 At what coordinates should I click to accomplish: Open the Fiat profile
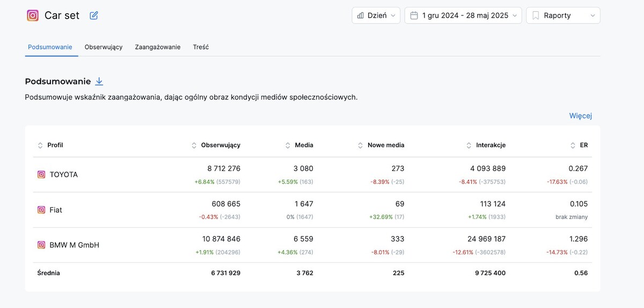(56, 210)
